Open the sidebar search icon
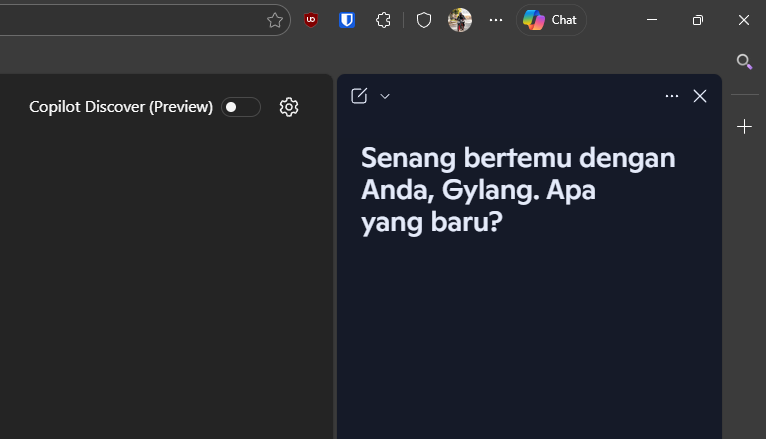This screenshot has width=766, height=439. coord(744,62)
